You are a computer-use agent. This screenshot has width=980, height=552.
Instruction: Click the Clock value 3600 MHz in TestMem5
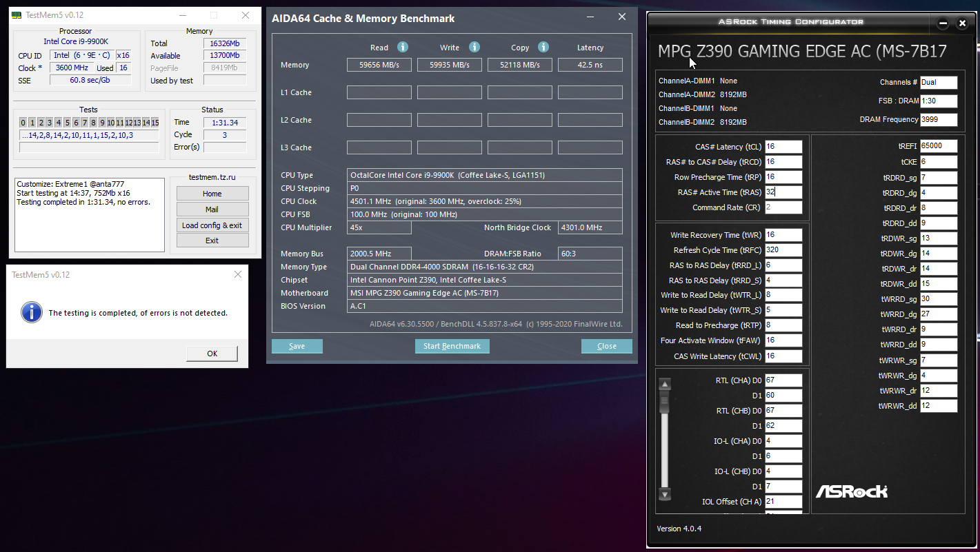(x=72, y=68)
